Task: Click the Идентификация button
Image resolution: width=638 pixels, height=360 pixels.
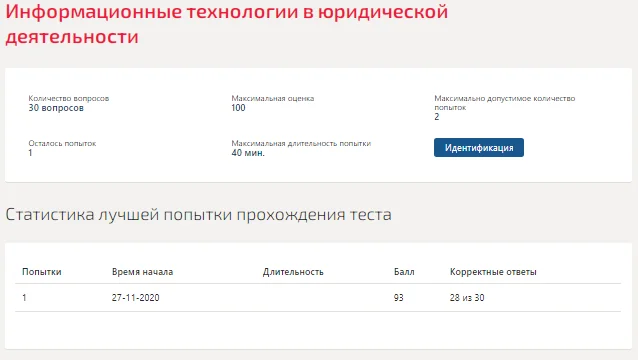Action: (478, 148)
